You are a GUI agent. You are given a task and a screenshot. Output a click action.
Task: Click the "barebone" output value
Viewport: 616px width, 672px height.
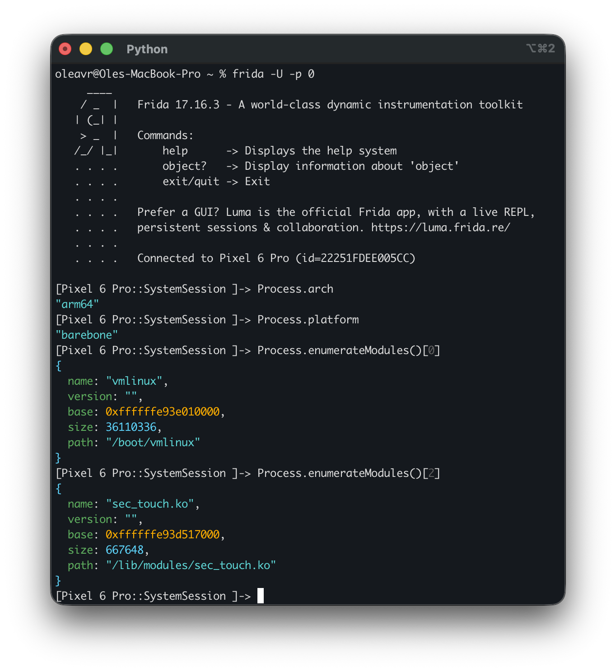(87, 335)
